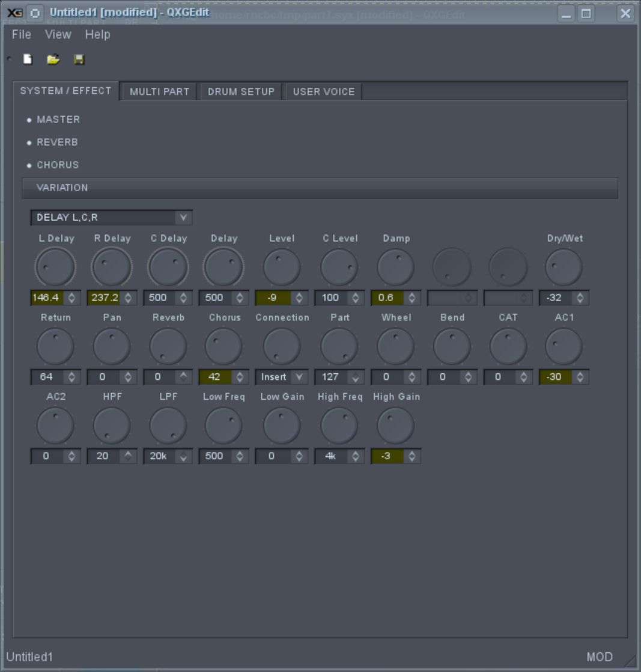Click the Save floppy disk icon

coord(79,59)
